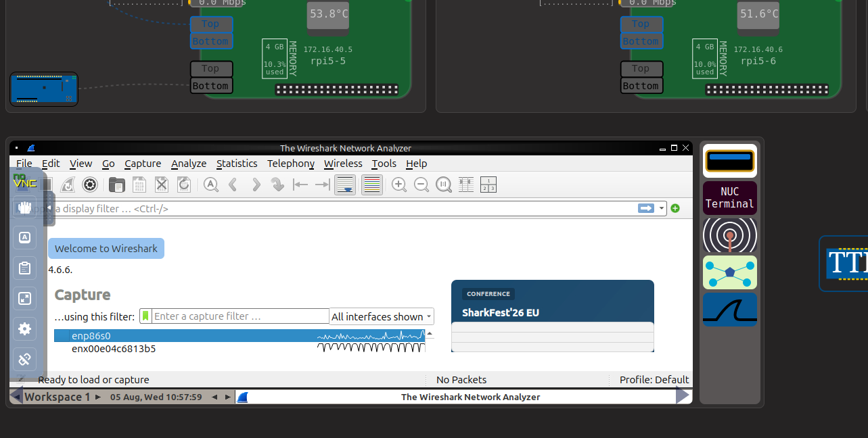Open the SharkFest'26 EU conference banner
This screenshot has height=438, width=868.
(553, 316)
